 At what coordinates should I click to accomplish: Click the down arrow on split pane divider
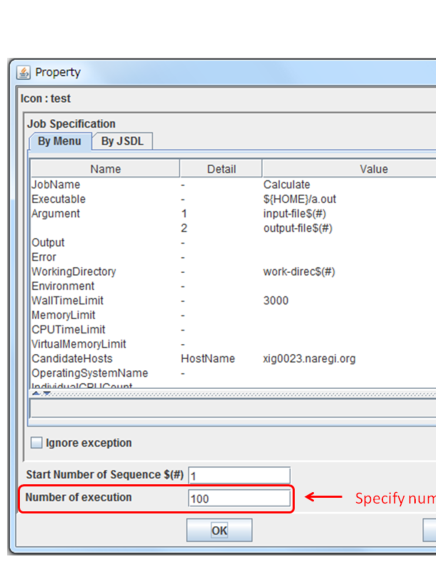tap(47, 394)
